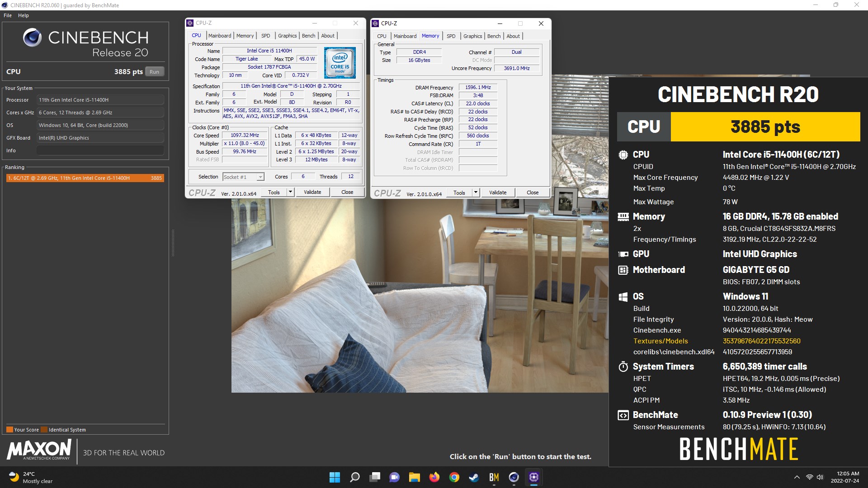Click the Motherboard icon in BenchMate panel

(623, 270)
